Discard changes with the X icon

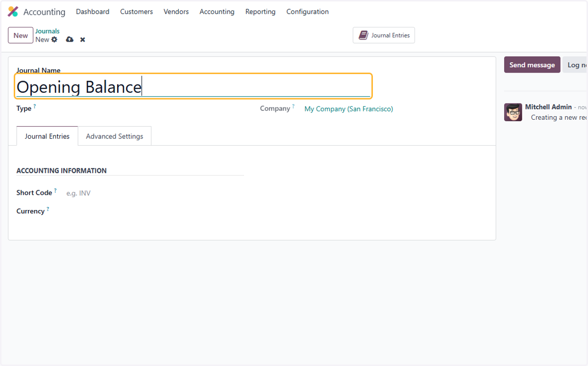(x=83, y=40)
